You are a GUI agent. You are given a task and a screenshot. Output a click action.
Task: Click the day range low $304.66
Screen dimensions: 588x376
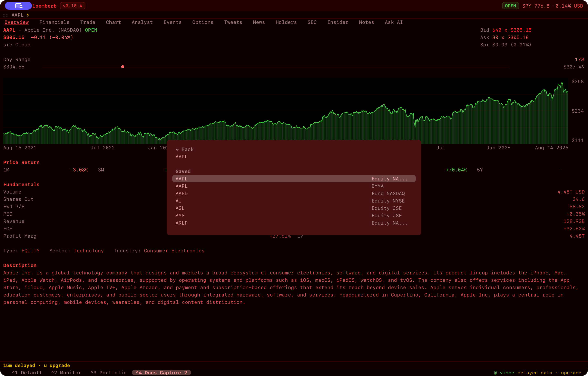point(14,67)
